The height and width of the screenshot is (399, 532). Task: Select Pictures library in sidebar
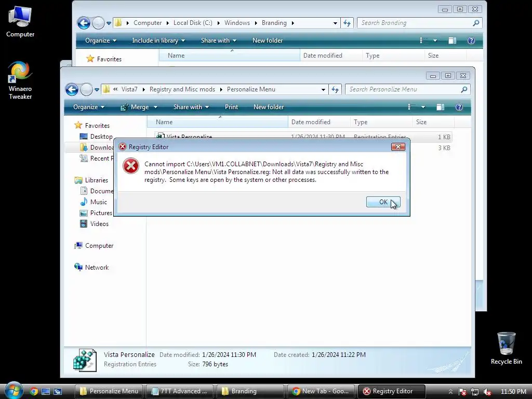(x=96, y=212)
